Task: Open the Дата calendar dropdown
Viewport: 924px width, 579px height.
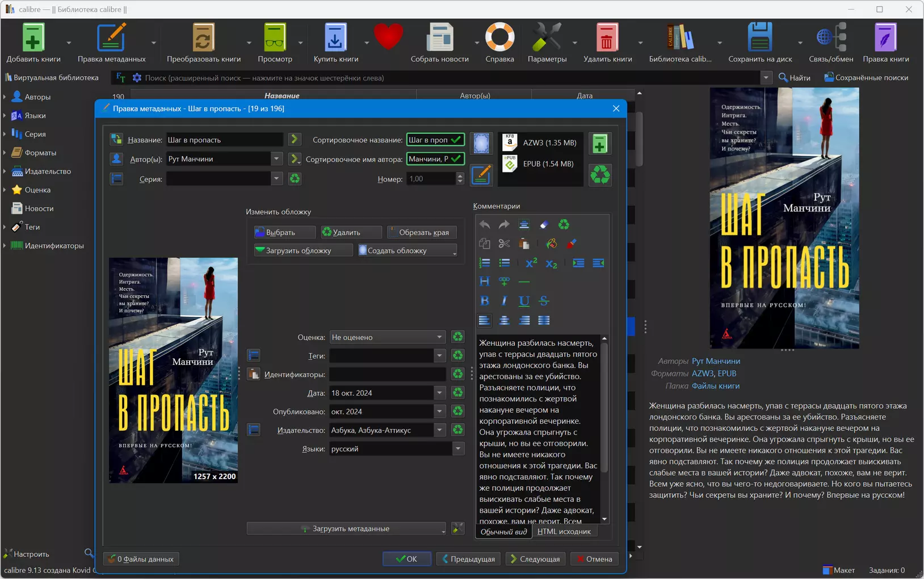Action: point(439,393)
